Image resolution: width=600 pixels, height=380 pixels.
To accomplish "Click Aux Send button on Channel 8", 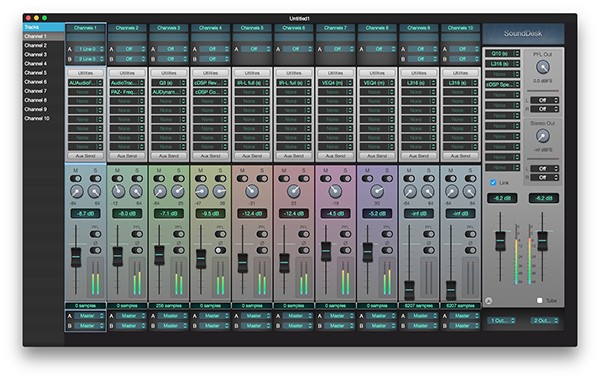I will pyautogui.click(x=377, y=156).
